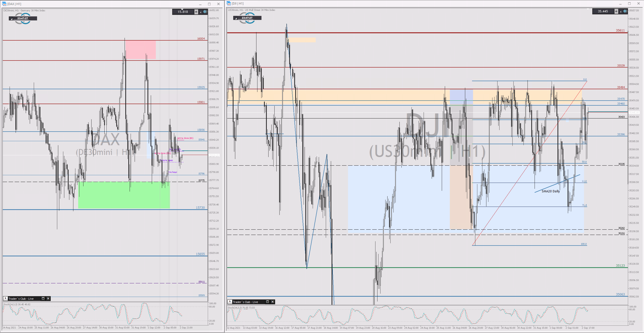
Task: Select the 35611 resistance label in DJI
Action: click(x=620, y=30)
